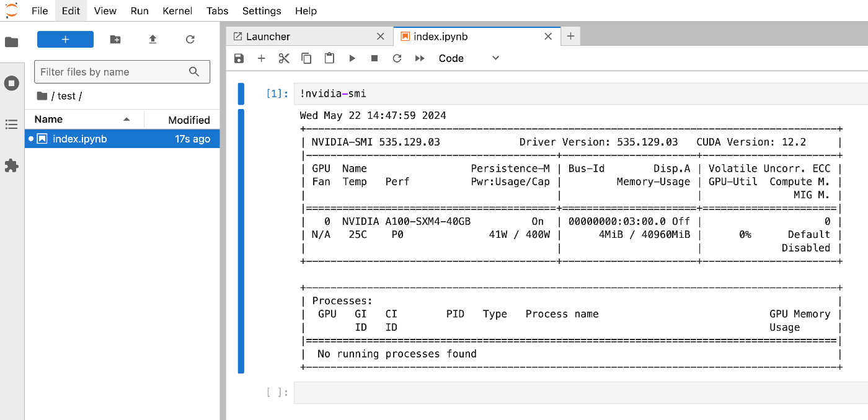Collapse the first cell using its blue bar
The image size is (868, 420).
click(x=241, y=94)
